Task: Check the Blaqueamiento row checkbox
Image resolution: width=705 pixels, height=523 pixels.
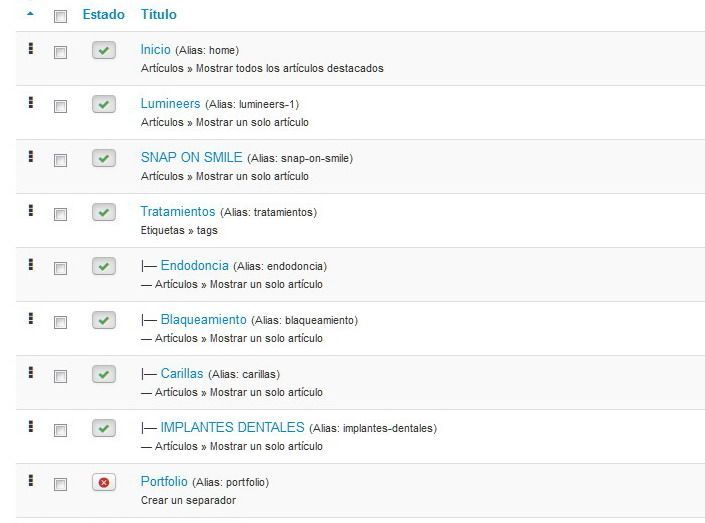Action: [60, 322]
